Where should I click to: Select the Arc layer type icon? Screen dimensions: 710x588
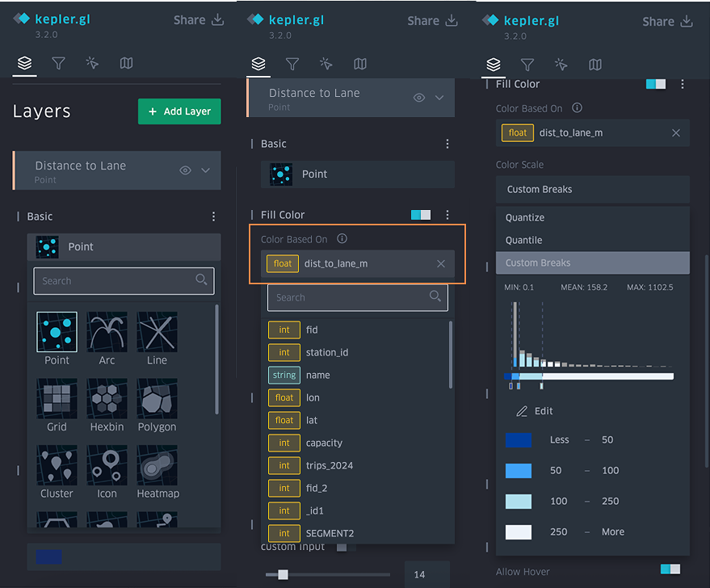click(x=107, y=332)
